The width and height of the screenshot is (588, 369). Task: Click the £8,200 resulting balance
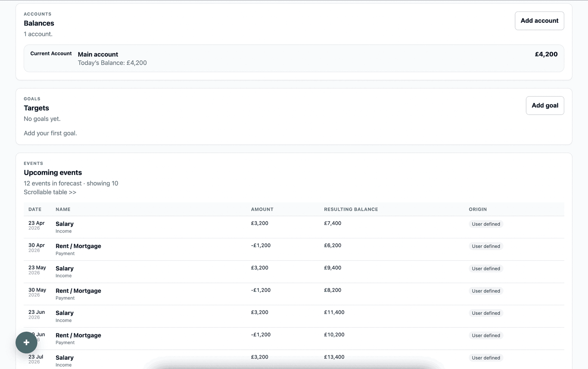point(333,290)
